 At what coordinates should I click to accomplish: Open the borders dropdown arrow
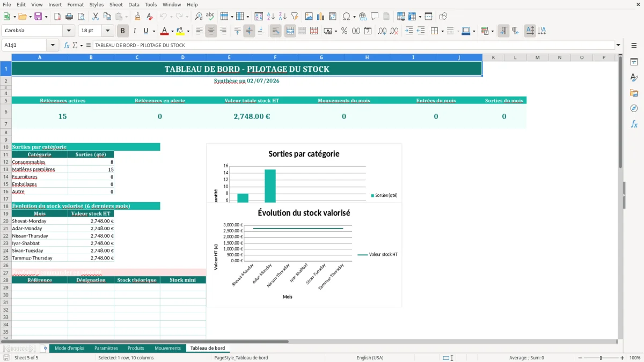click(x=442, y=31)
